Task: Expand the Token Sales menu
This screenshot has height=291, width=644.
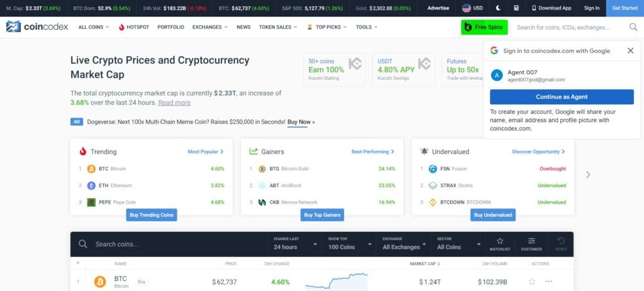Action: (x=278, y=27)
